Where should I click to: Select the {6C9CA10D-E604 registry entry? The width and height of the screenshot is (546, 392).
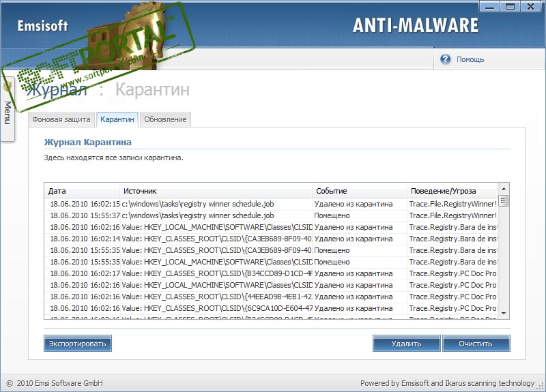271,308
